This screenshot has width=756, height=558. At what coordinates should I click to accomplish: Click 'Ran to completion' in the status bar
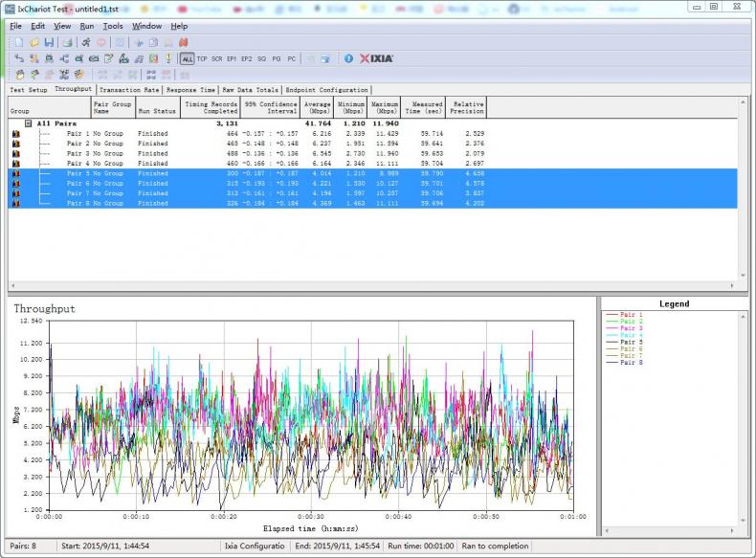[495, 546]
